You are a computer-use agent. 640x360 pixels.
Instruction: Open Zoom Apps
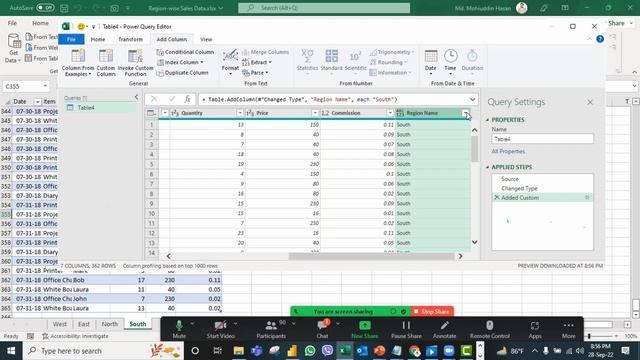535,329
